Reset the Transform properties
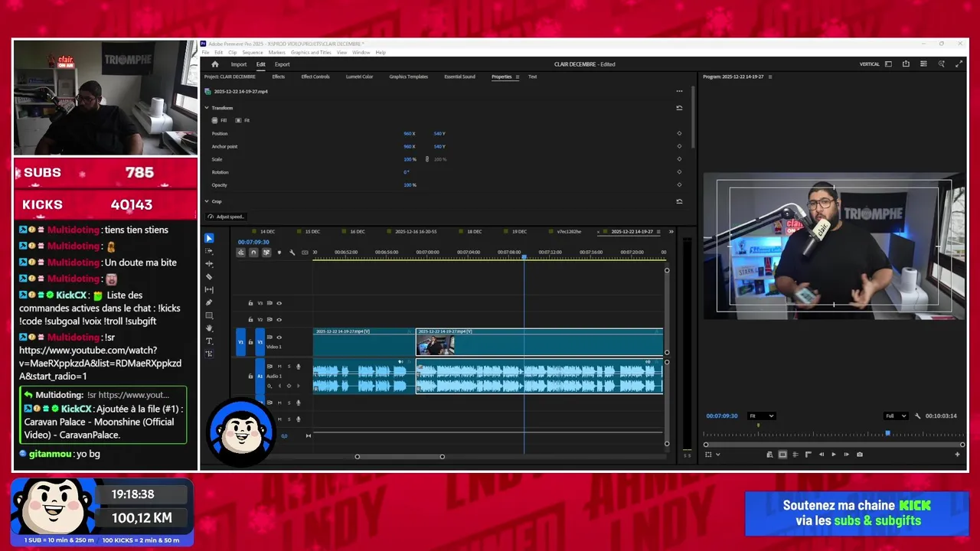Screen dimensions: 980x551 click(679, 108)
